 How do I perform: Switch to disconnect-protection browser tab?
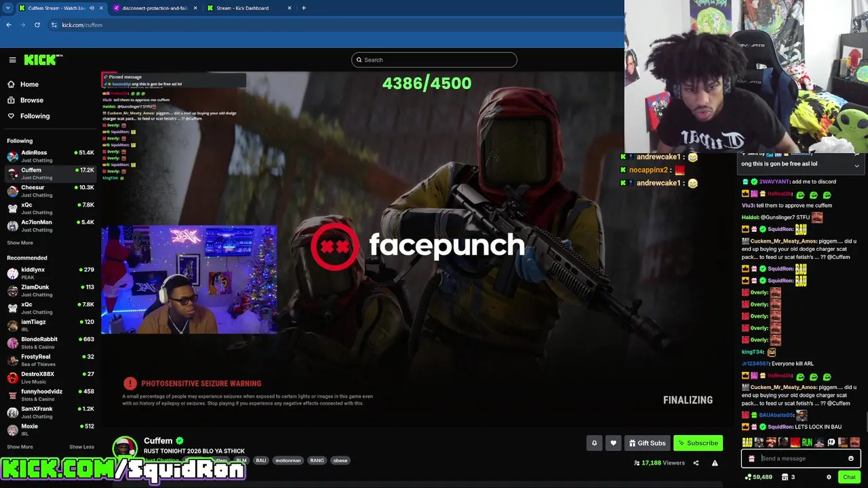click(155, 8)
